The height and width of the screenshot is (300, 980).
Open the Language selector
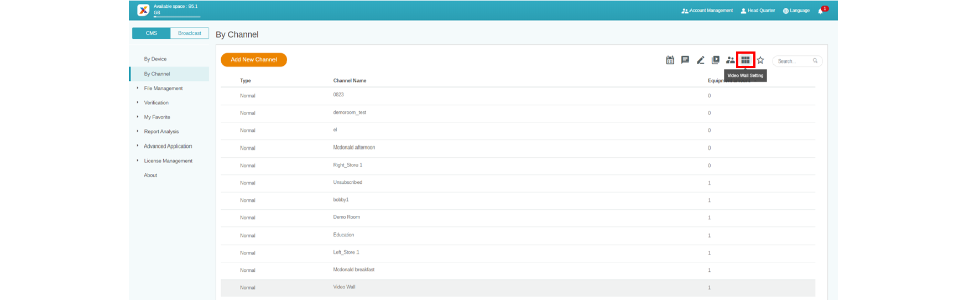[x=796, y=11]
